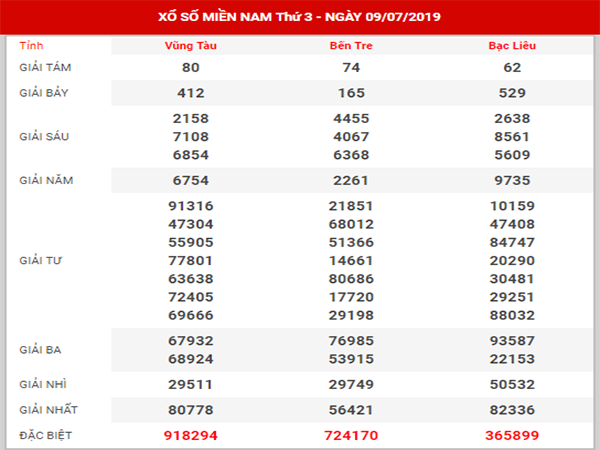Image resolution: width=600 pixels, height=450 pixels.
Task: Select Vũng Tàu first prize 80778
Action: (x=191, y=409)
